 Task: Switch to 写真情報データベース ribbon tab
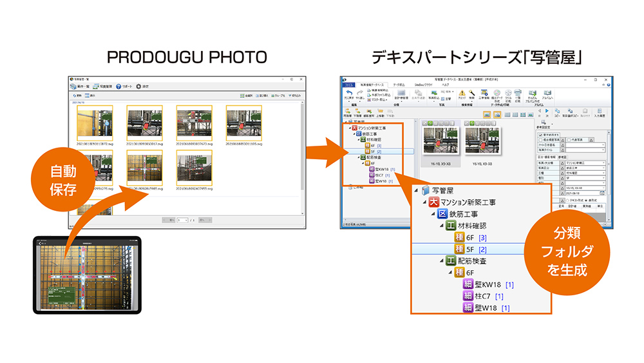[x=372, y=84]
